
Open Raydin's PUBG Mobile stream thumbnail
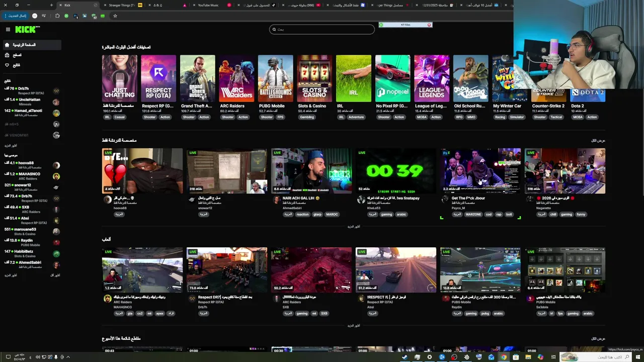[480, 269]
